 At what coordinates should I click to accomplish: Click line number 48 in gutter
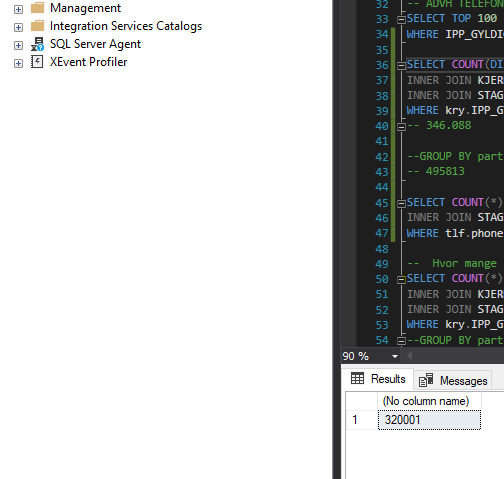pos(382,249)
